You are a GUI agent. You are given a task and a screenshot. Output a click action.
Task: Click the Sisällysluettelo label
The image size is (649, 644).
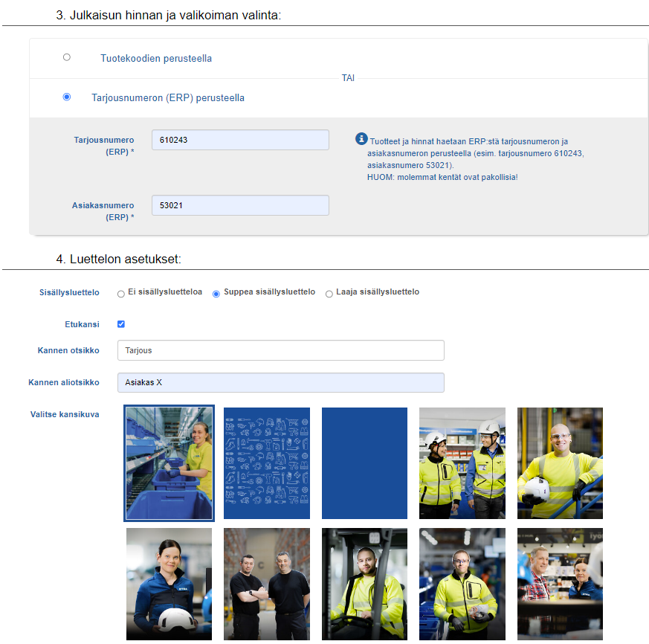pyautogui.click(x=69, y=292)
